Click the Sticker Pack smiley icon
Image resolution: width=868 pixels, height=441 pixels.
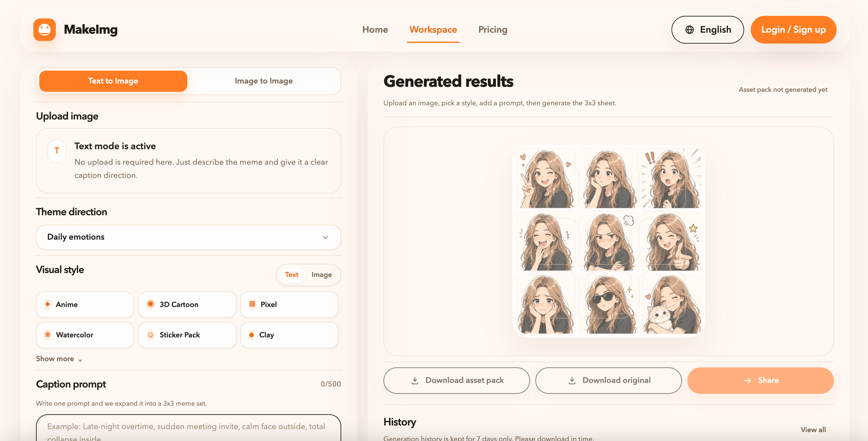(151, 335)
